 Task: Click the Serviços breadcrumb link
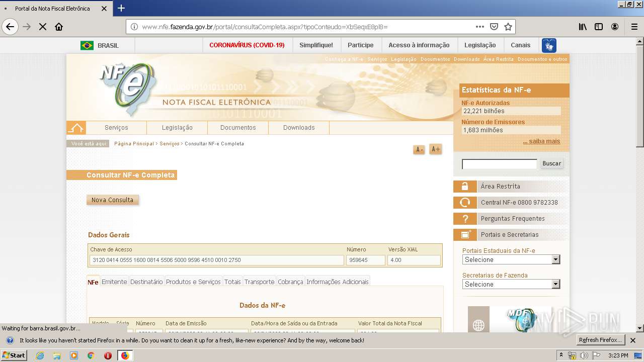pos(169,144)
